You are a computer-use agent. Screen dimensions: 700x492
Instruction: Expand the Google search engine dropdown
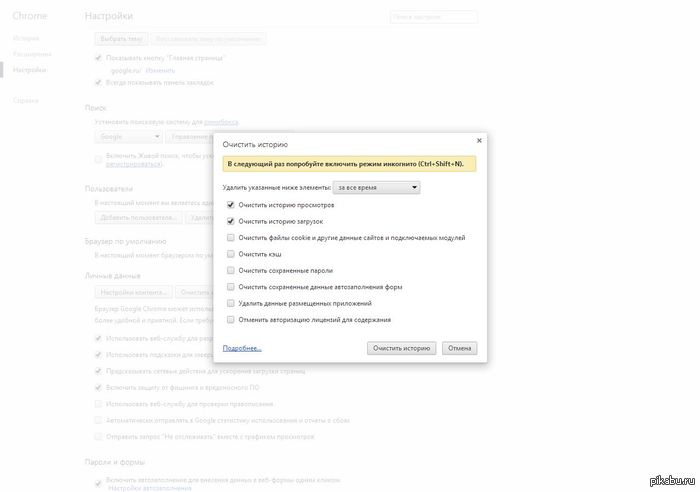click(128, 135)
